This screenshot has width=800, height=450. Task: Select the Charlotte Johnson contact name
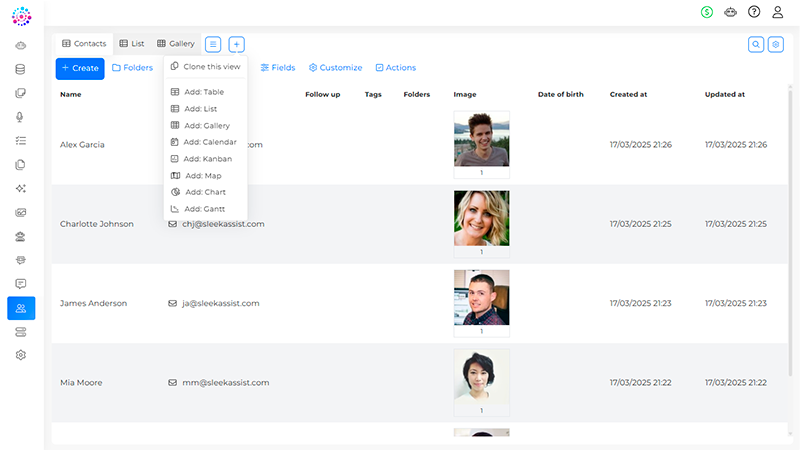tap(97, 224)
